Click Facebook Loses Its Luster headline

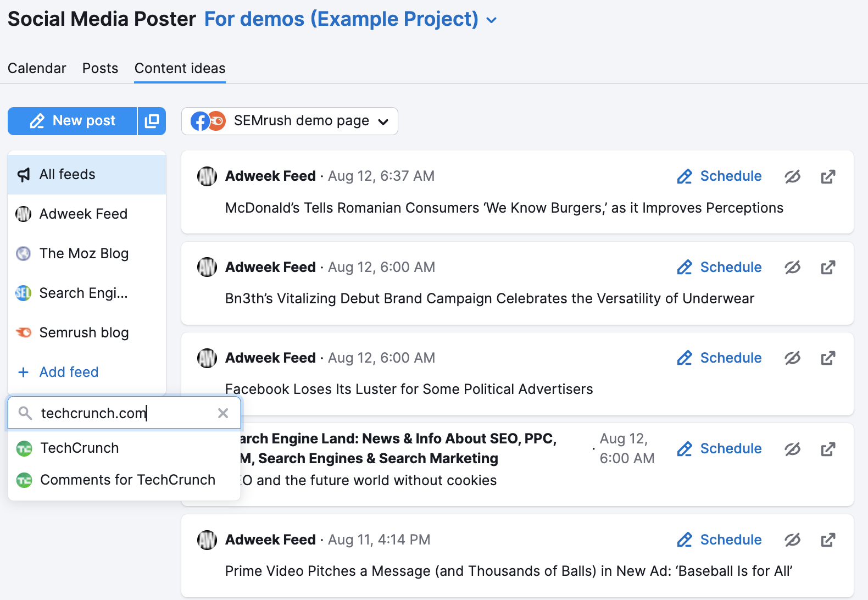(x=409, y=390)
